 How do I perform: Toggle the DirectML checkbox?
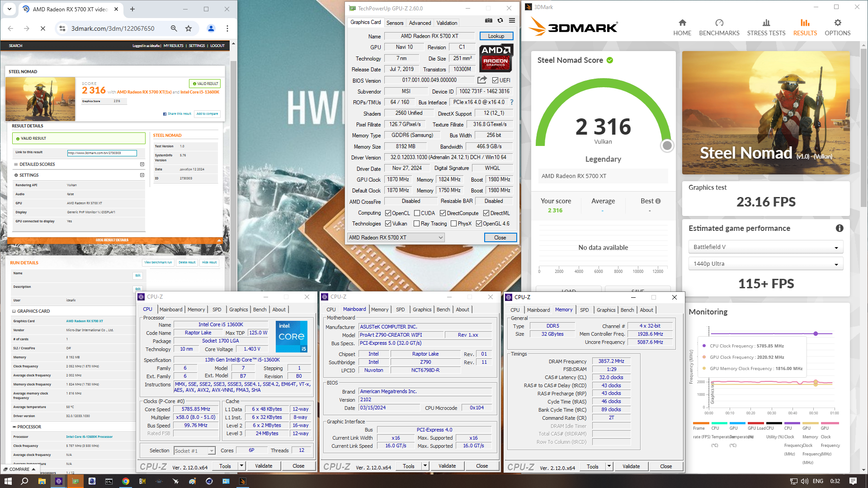coord(486,213)
